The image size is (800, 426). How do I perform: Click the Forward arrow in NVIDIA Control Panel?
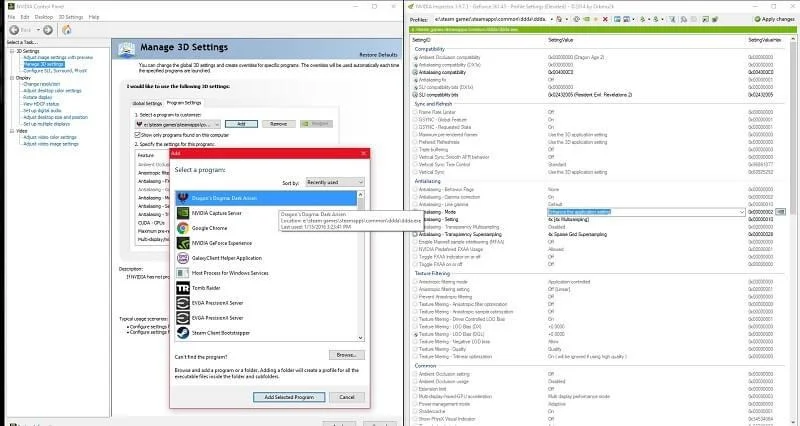[47, 30]
